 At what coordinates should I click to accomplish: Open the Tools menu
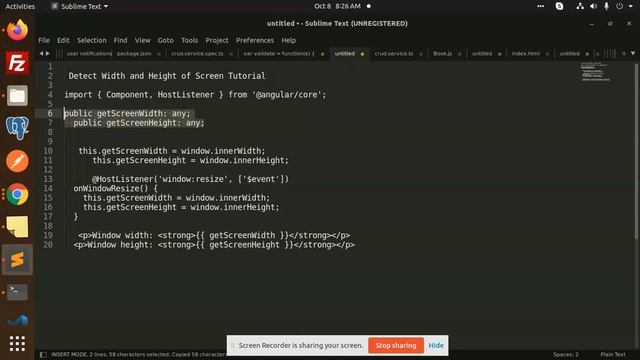pyautogui.click(x=189, y=40)
